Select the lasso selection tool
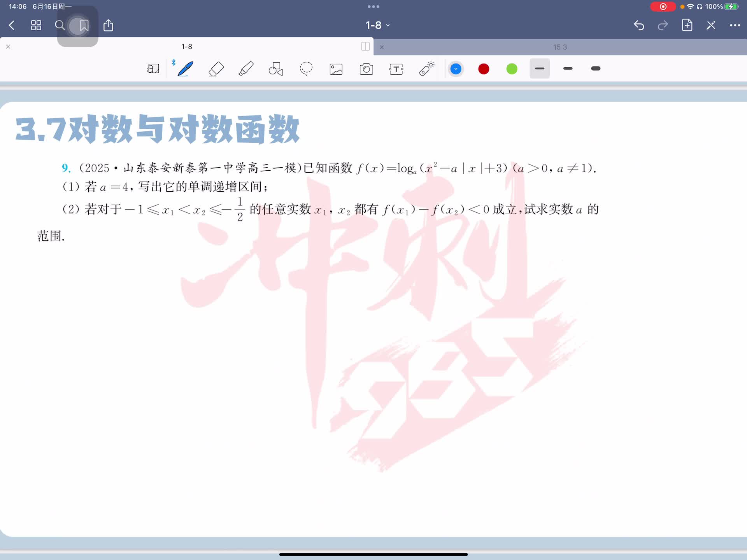Screen dimensions: 747x560 click(x=306, y=69)
